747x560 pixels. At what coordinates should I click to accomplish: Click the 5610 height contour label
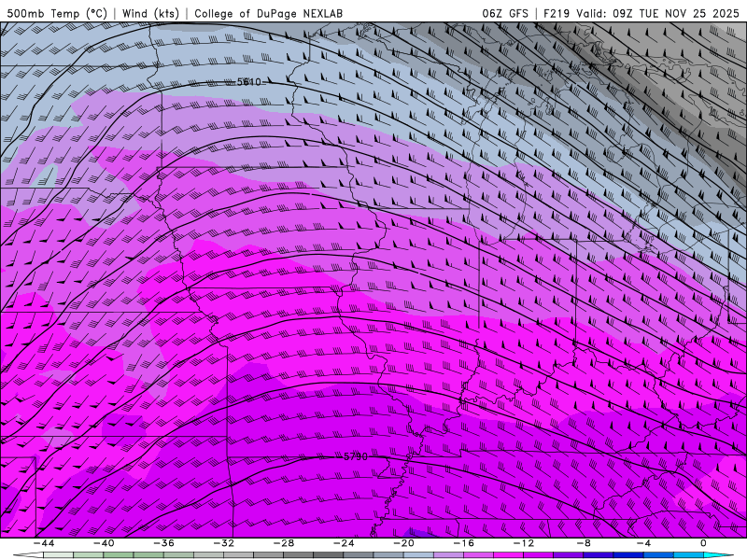(249, 82)
